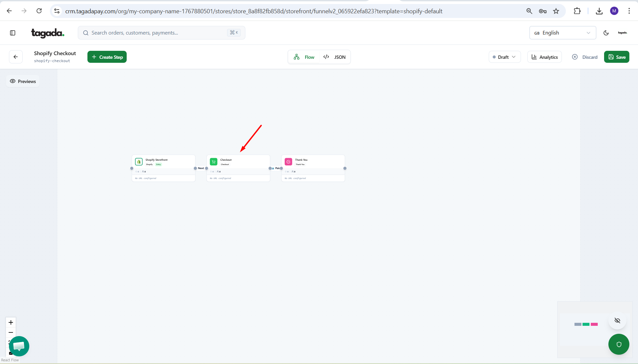638x364 pixels.
Task: Open the English language dropdown
Action: (562, 33)
